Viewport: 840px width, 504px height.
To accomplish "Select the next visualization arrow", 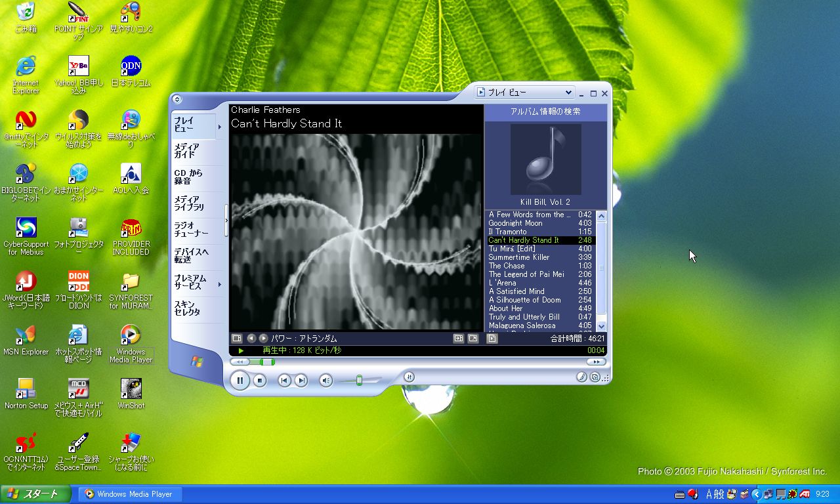I will click(263, 339).
